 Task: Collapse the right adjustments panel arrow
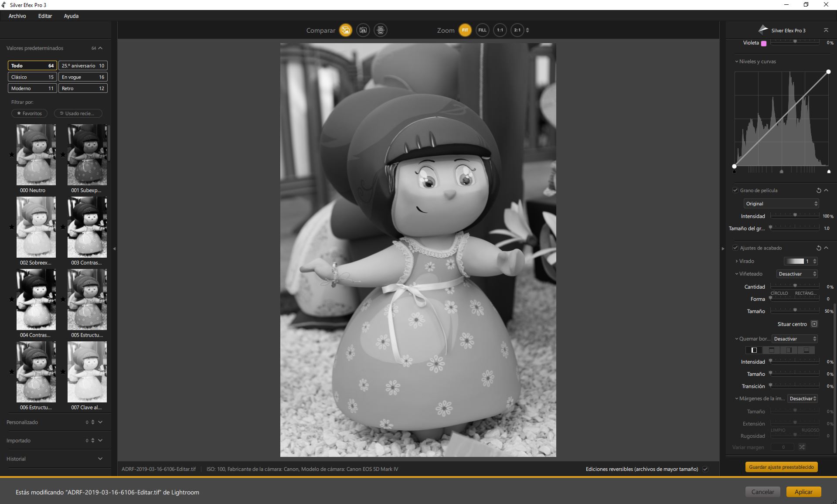tap(723, 249)
